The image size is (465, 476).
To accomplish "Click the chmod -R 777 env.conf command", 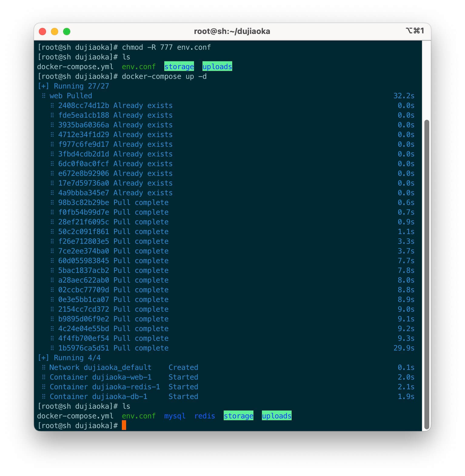I will [166, 47].
